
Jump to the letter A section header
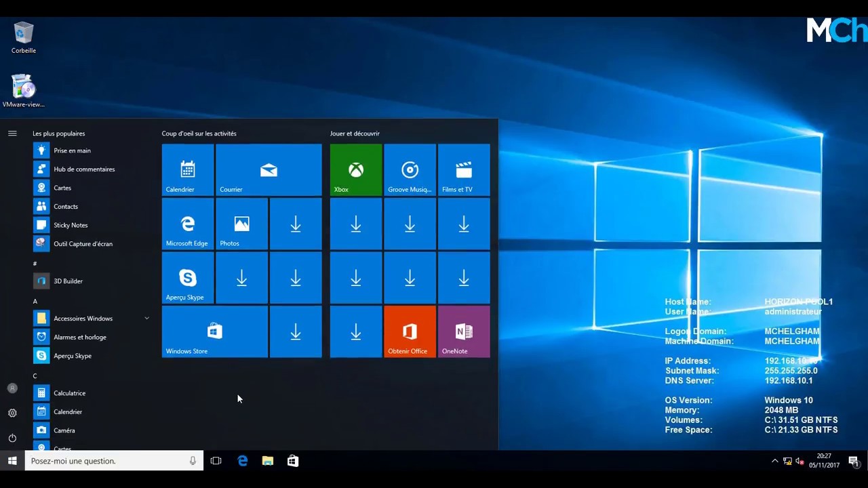[x=35, y=302]
